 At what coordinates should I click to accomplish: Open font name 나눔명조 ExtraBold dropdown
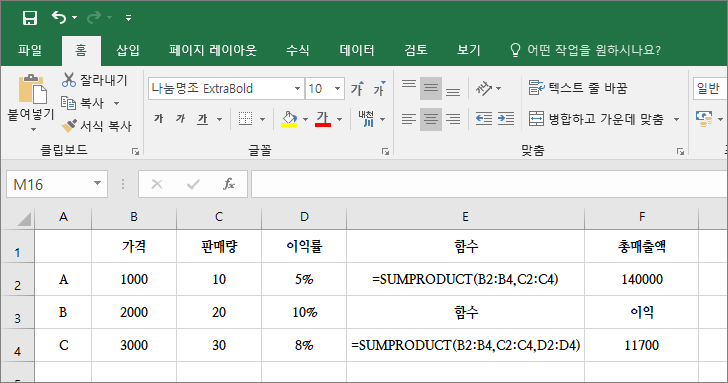[297, 88]
